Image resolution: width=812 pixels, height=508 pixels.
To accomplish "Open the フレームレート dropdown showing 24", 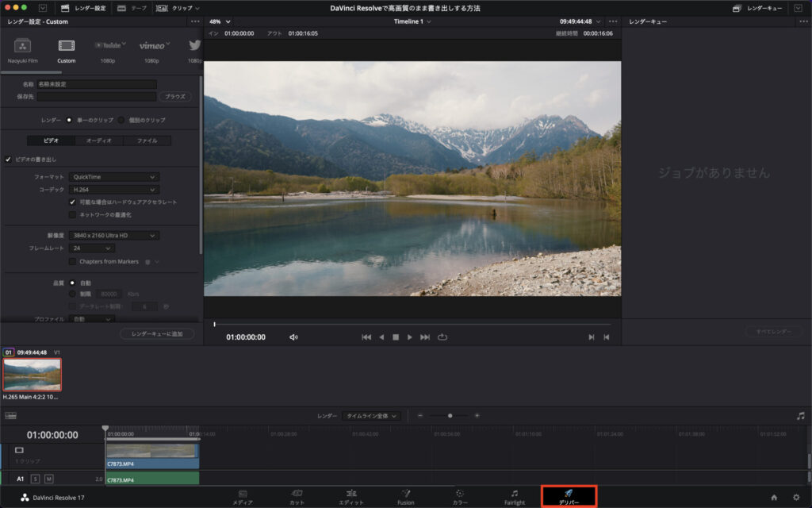I will [92, 248].
